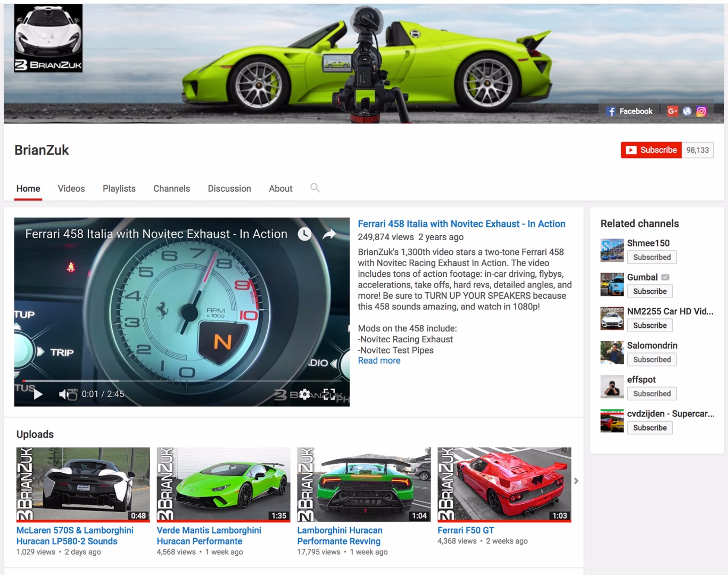The width and height of the screenshot is (728, 575).
Task: Subscribe to the Gumbal channel
Action: [x=649, y=291]
